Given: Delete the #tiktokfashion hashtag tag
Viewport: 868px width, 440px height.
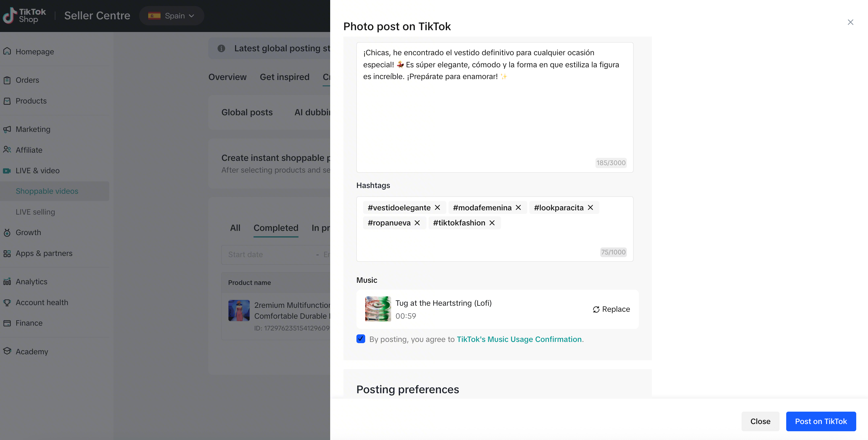Looking at the screenshot, I should click(x=492, y=223).
